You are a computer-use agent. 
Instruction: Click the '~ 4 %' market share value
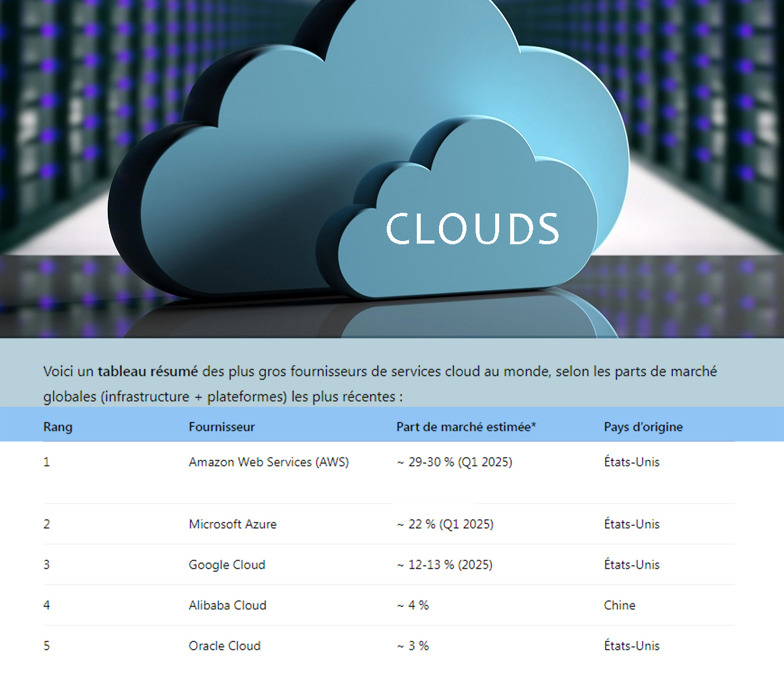[x=413, y=605]
